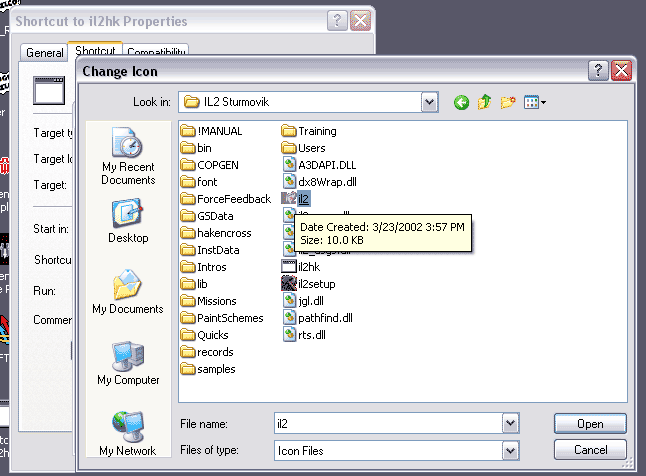Viewport: 646px width, 476px height.
Task: Click Change Icon dialog help button
Action: pyautogui.click(x=598, y=71)
